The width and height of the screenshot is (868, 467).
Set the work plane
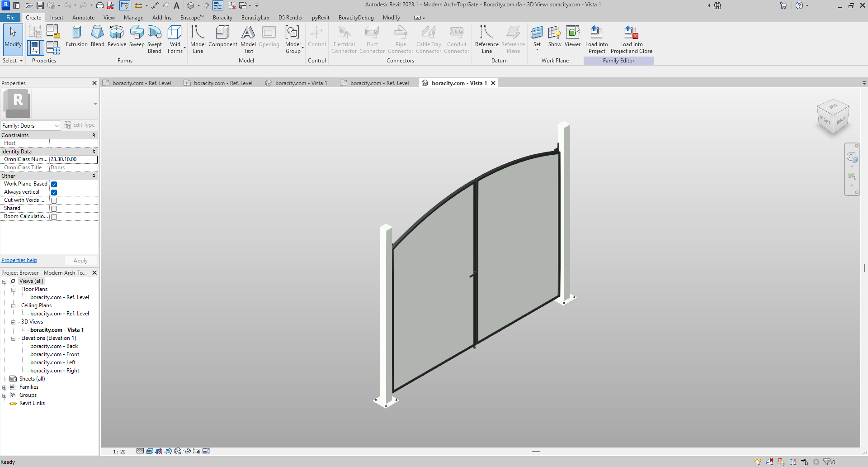(537, 37)
